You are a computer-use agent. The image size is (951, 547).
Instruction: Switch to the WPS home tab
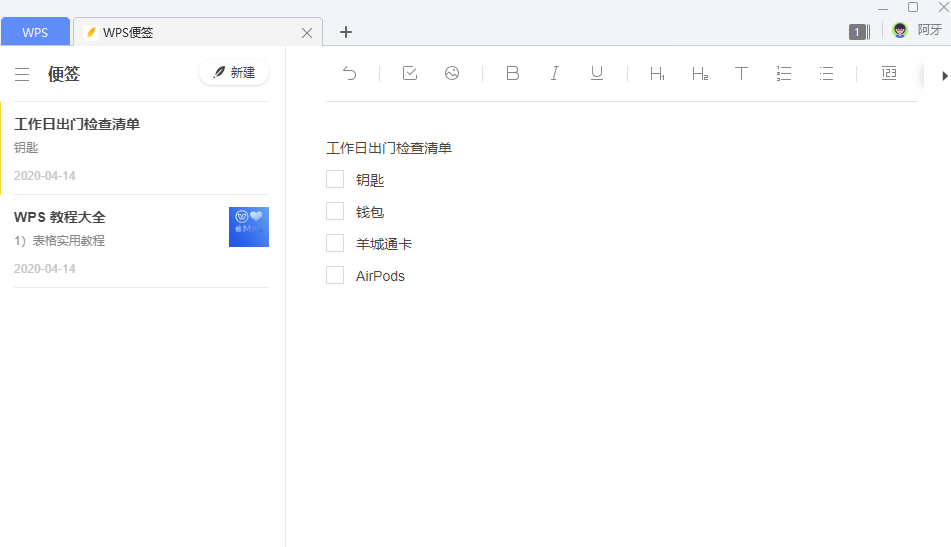(35, 32)
